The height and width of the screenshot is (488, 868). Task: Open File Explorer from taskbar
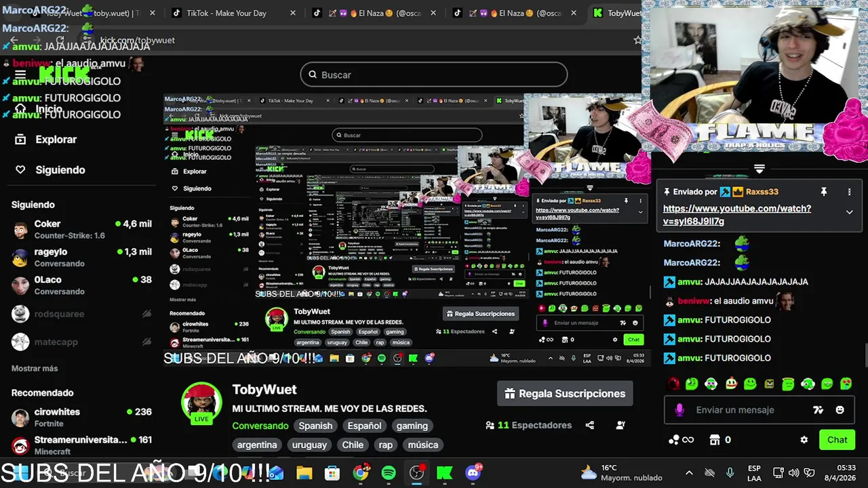304,473
